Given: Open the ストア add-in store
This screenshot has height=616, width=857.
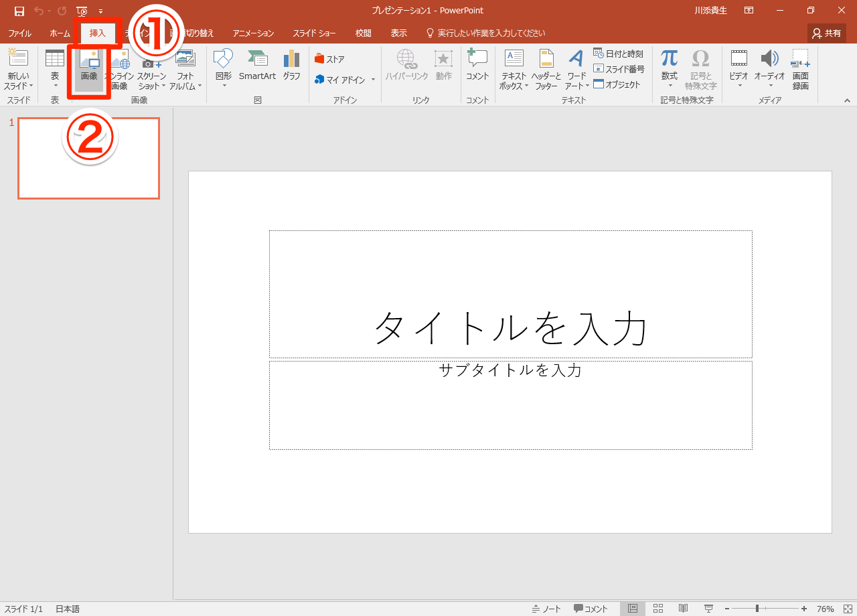Looking at the screenshot, I should coord(329,59).
